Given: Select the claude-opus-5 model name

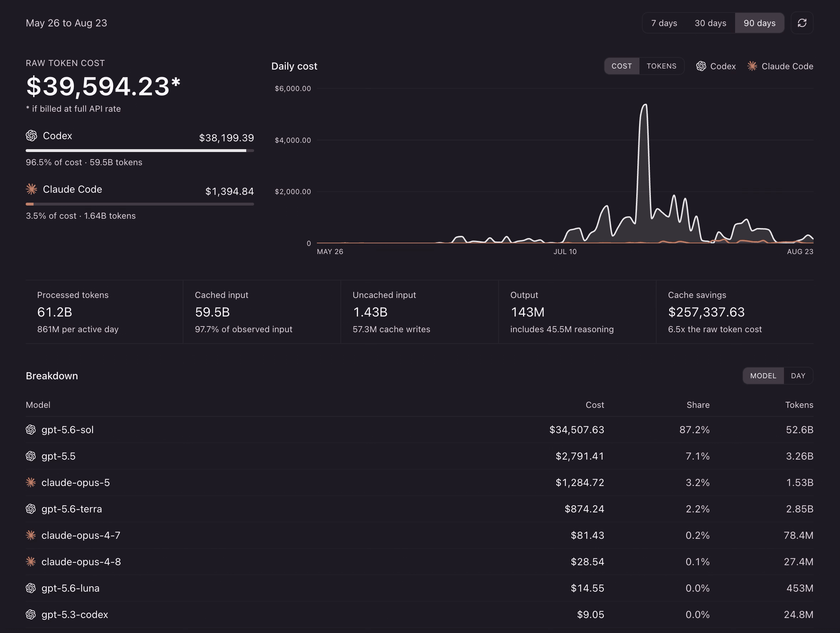Looking at the screenshot, I should click(76, 482).
